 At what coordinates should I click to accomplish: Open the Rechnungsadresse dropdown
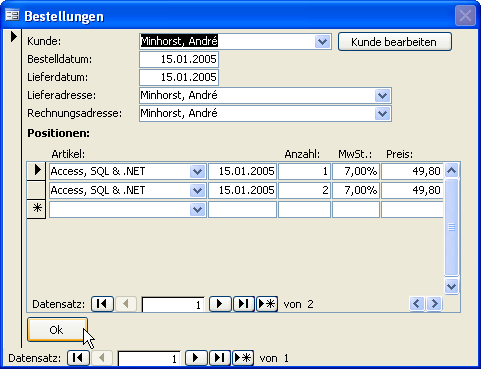click(382, 114)
